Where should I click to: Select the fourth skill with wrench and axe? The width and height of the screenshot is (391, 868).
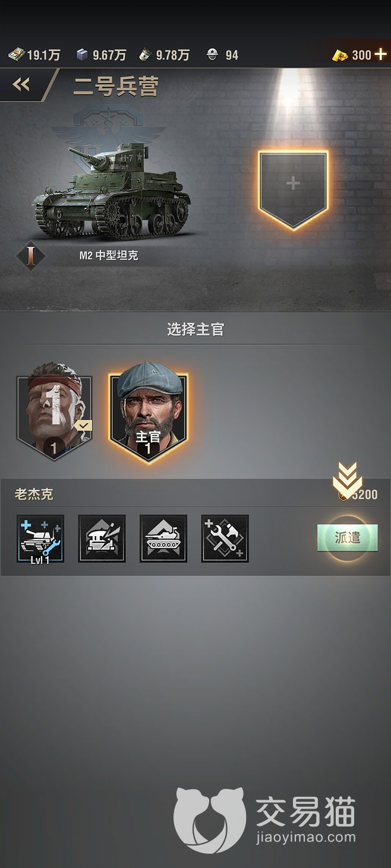coord(225,538)
